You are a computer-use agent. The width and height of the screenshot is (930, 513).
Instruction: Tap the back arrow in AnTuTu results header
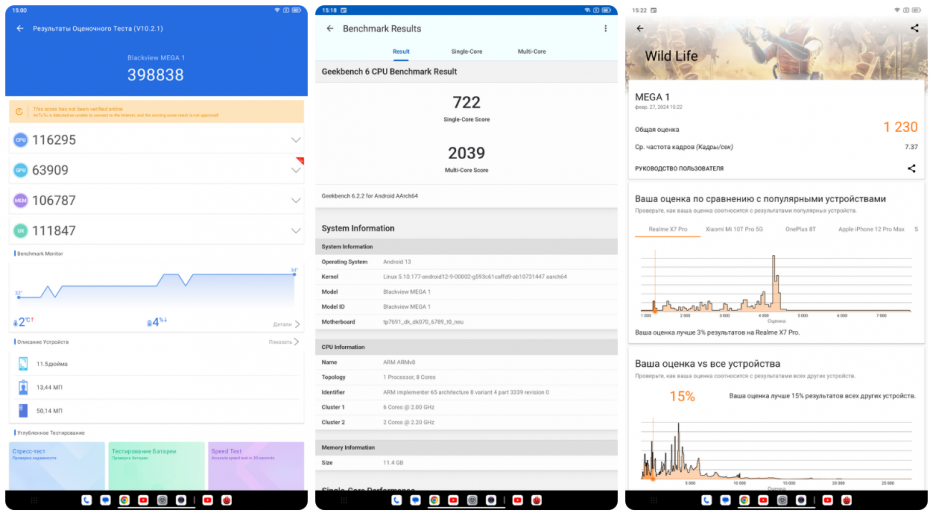[x=20, y=28]
